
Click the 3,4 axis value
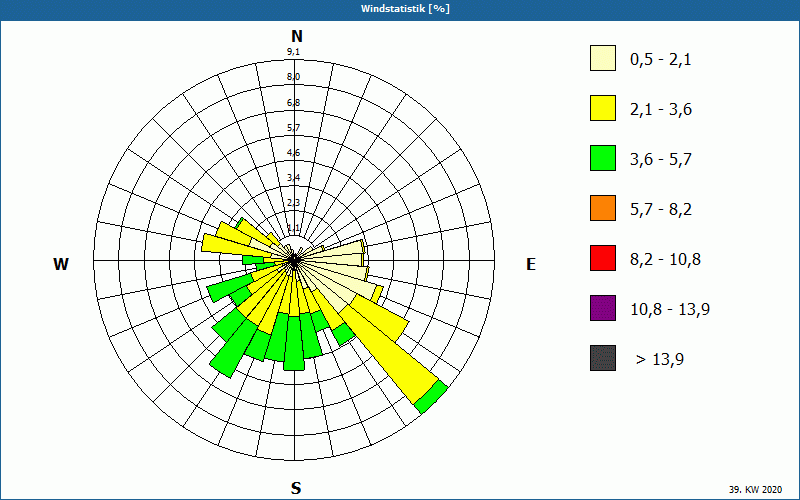293,178
